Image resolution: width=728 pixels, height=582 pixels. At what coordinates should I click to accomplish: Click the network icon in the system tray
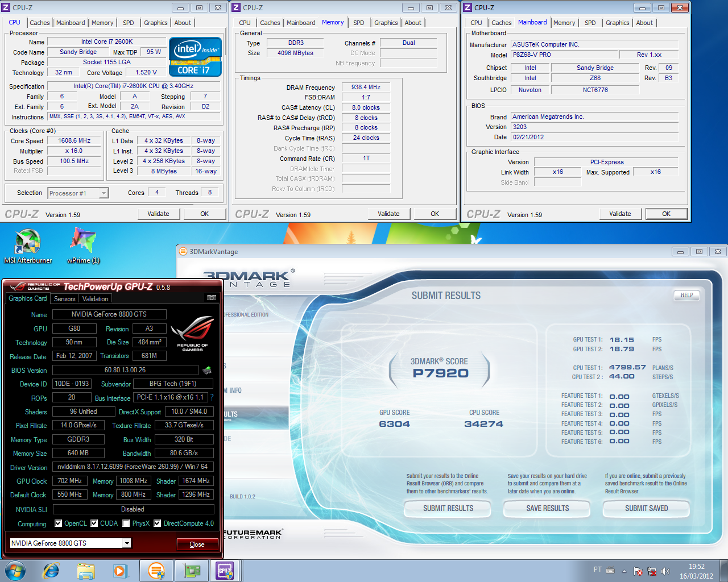click(x=652, y=571)
